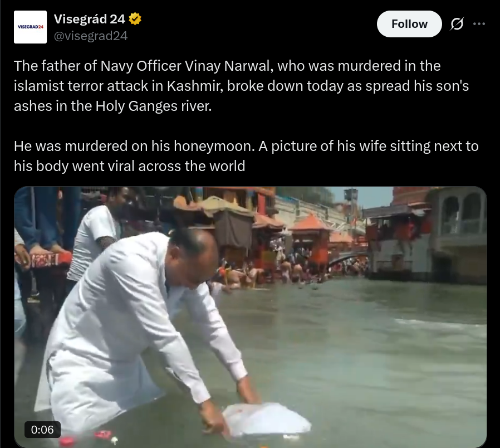This screenshot has height=448, width=500.
Task: Play the river ashes video
Action: coord(251,317)
